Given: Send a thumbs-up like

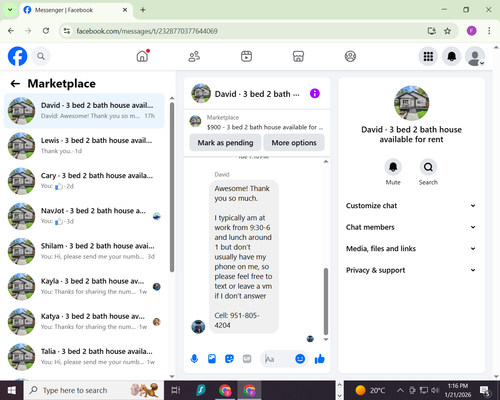Looking at the screenshot, I should (320, 359).
